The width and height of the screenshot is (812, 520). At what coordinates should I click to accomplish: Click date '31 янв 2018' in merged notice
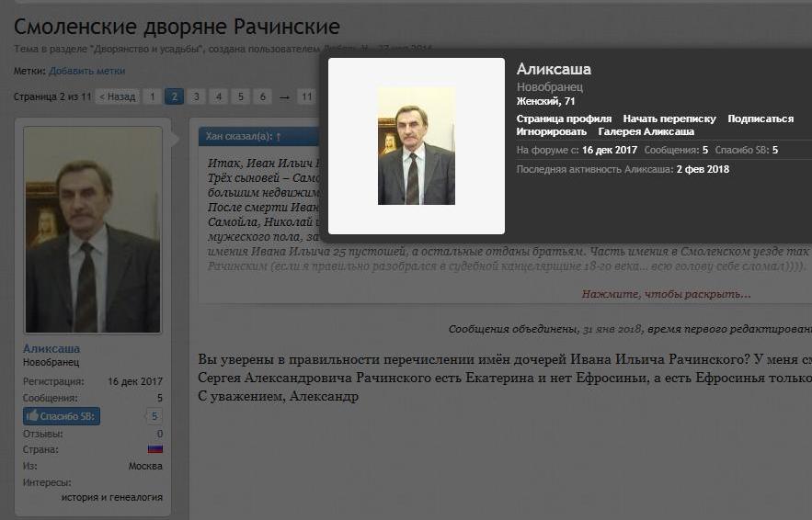coord(612,329)
